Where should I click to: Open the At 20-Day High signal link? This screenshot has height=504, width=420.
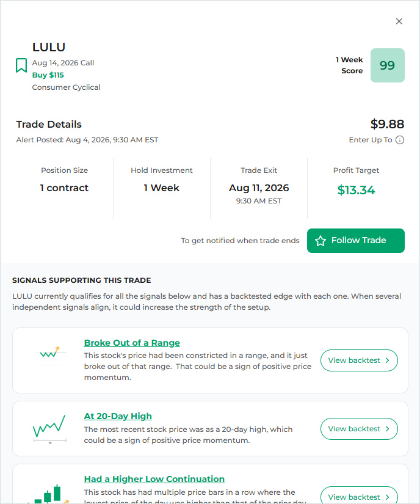coord(118,416)
